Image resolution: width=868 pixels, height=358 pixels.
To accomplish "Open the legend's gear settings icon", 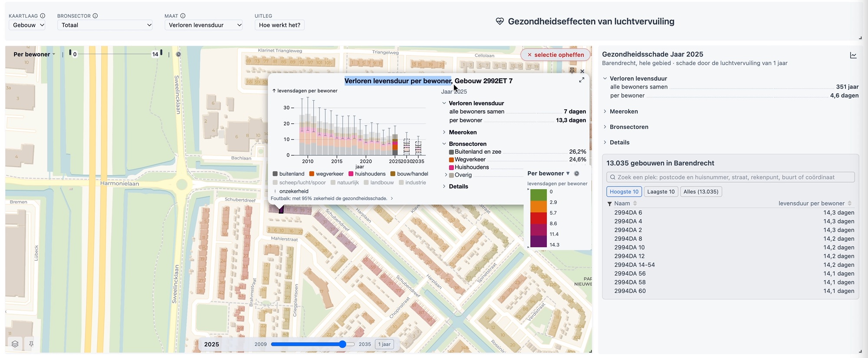I will point(576,174).
